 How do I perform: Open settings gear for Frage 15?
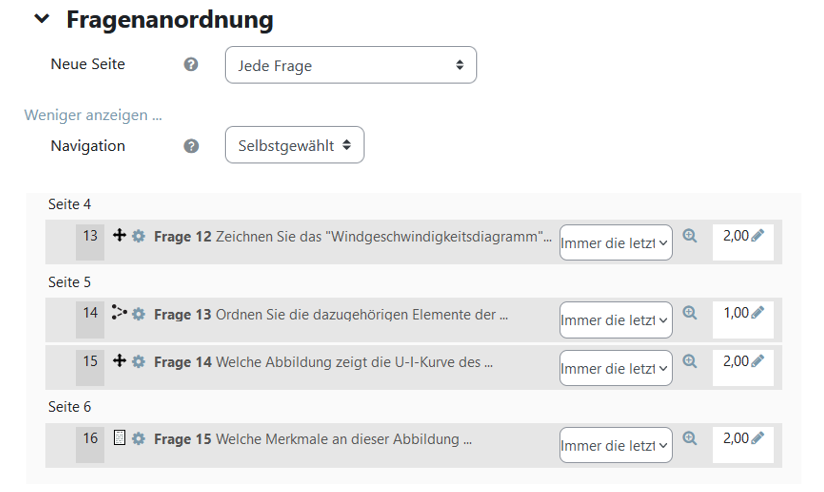(138, 439)
